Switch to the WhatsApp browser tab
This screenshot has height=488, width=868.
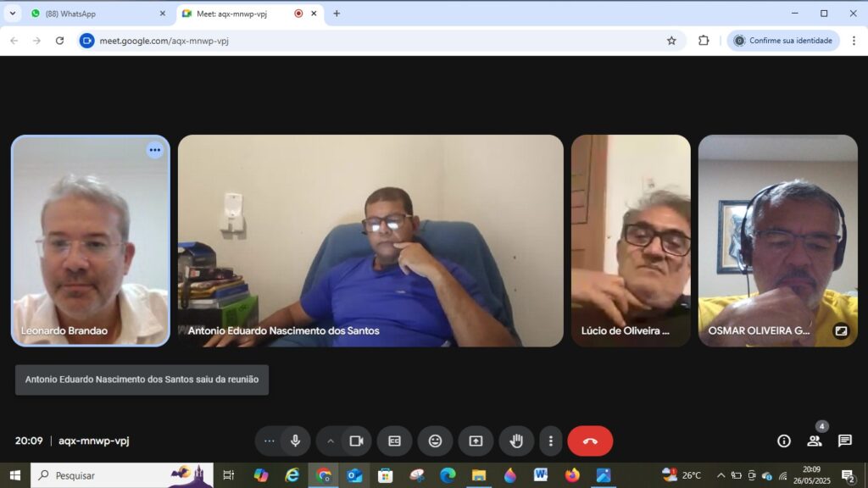pyautogui.click(x=93, y=14)
